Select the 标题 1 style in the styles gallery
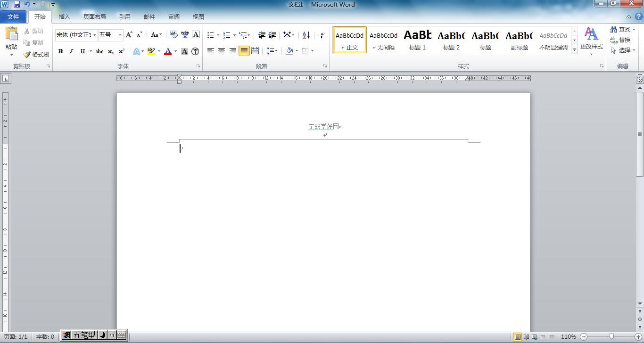Screen dimensions: 644x343 coord(417,40)
